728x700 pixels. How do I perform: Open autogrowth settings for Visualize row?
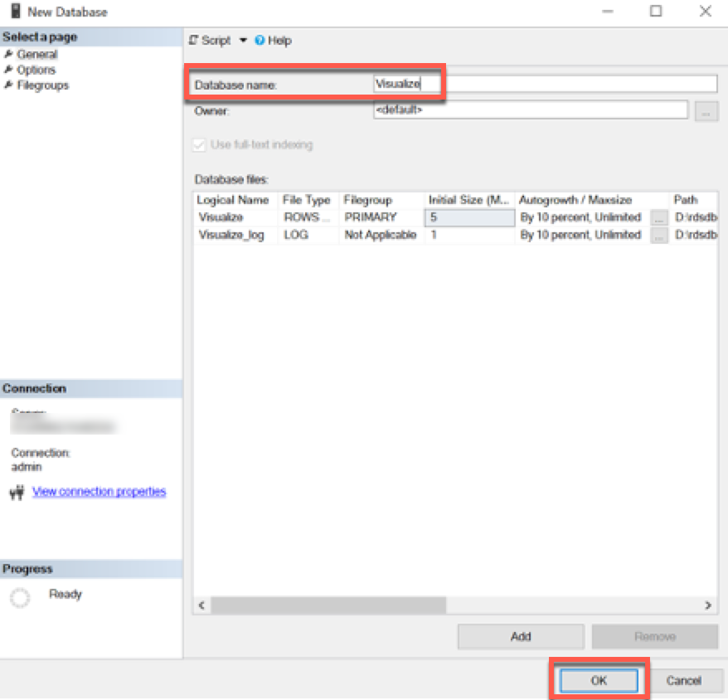coord(659,217)
